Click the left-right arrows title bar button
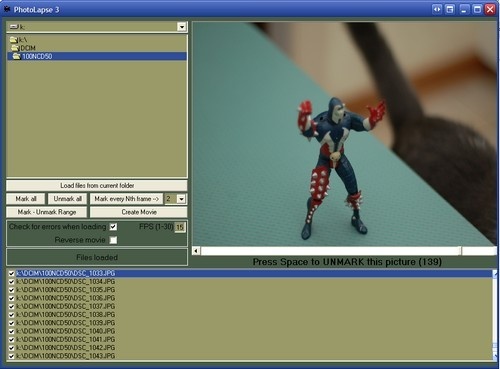Image resolution: width=500 pixels, height=369 pixels. 437,9
